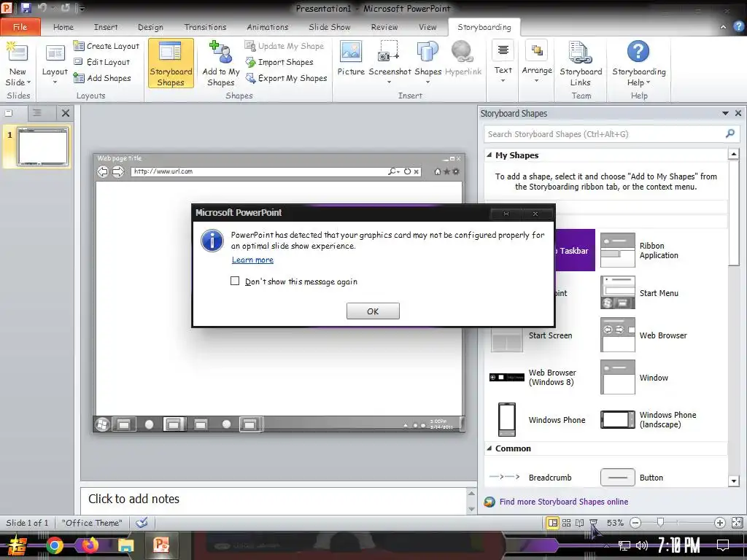The height and width of the screenshot is (560, 747).
Task: Open the Layout gallery icon
Action: coord(55,53)
